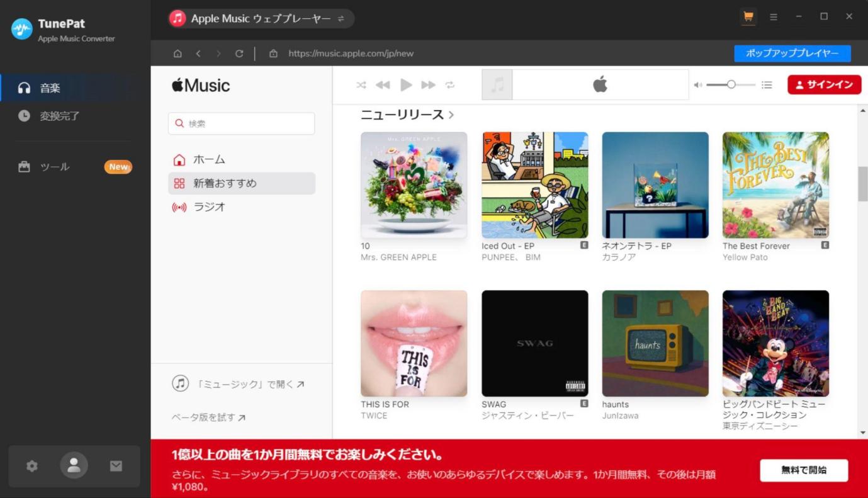
Task: Click the lock icon beside the URL
Action: (x=273, y=54)
